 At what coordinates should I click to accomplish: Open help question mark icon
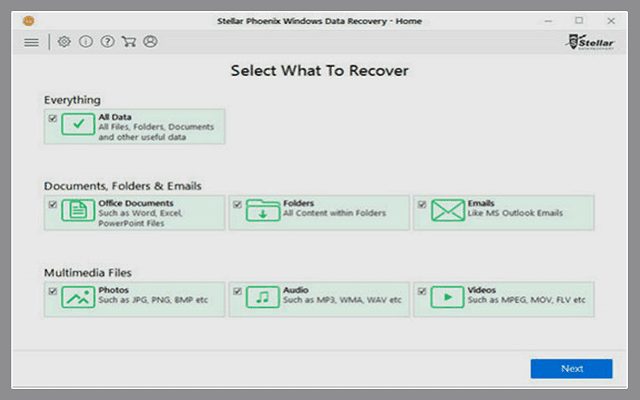pos(107,42)
